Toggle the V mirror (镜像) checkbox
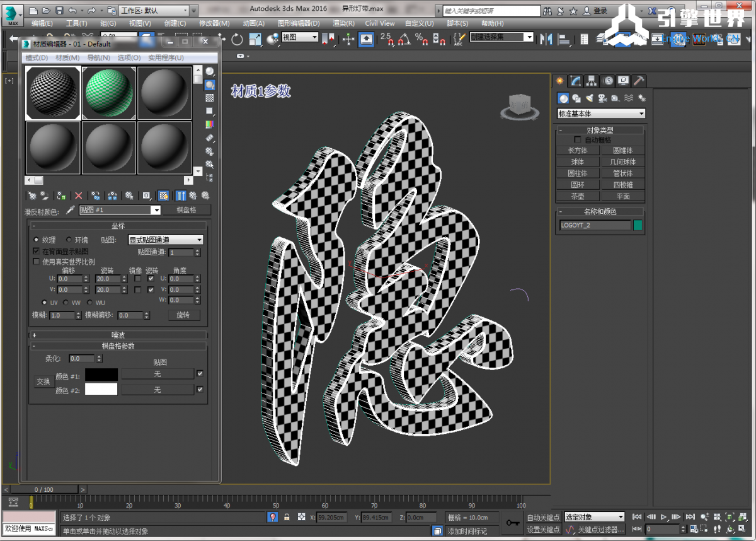 [x=137, y=289]
